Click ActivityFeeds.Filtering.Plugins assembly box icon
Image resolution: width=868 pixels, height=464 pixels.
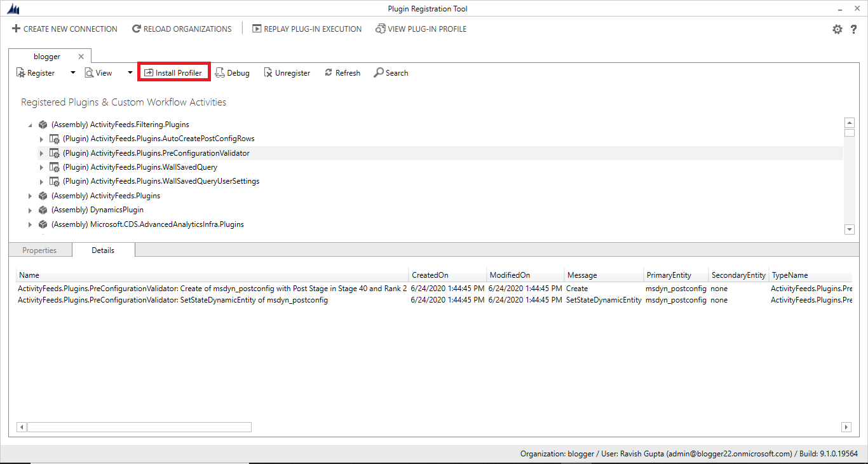tap(43, 125)
